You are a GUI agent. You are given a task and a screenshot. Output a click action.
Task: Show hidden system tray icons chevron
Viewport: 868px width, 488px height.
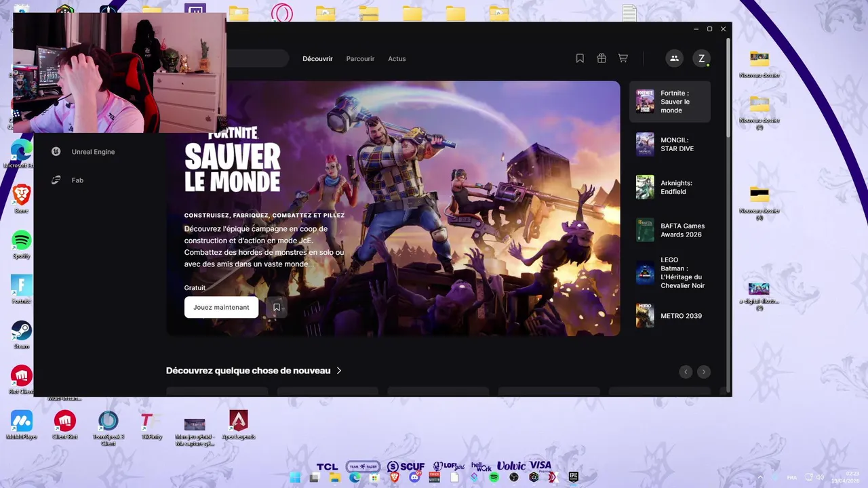(x=759, y=477)
